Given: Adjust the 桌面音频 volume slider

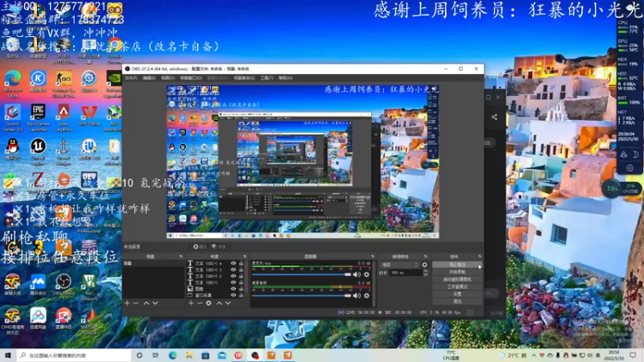Looking at the screenshot, I should pyautogui.click(x=301, y=295).
